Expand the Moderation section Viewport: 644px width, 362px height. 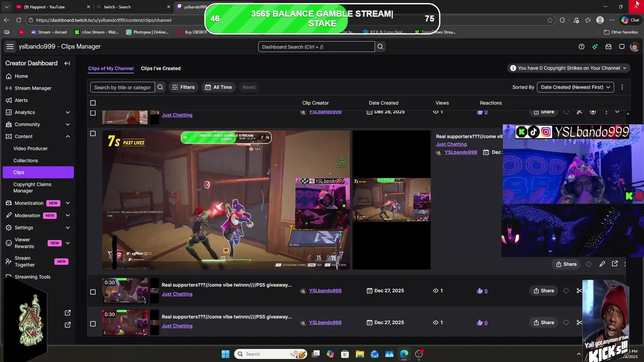coord(67,215)
